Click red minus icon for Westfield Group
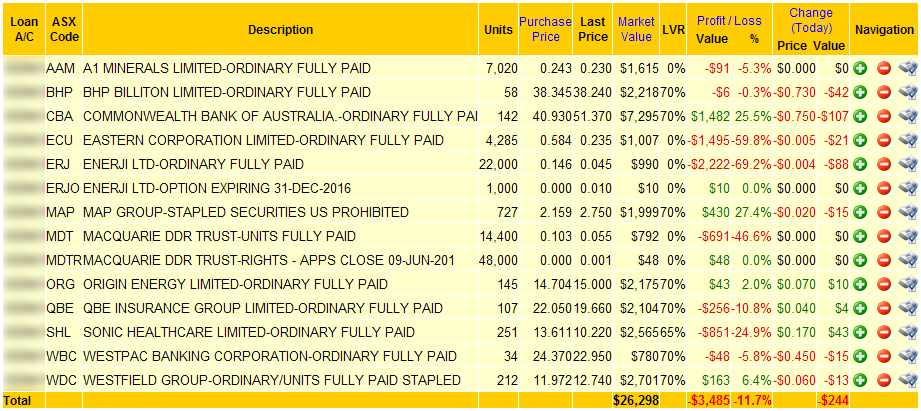 pos(884,380)
